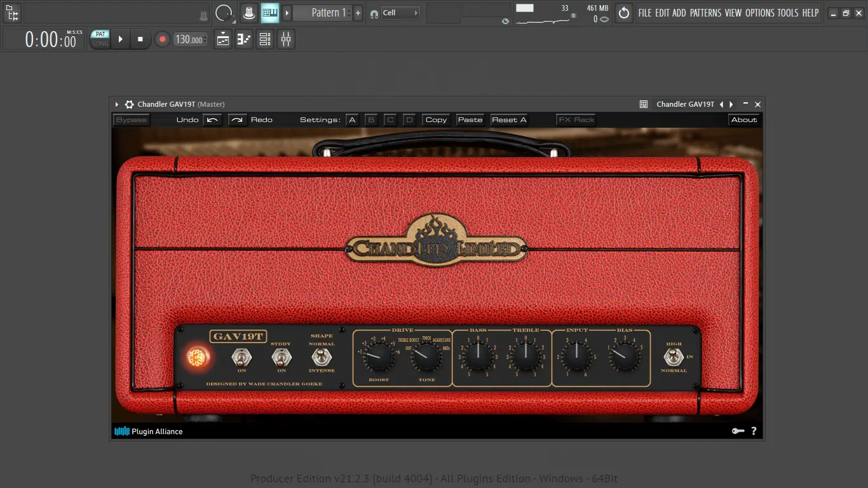Add a new pattern with plus button
Screen dimensions: 868x488
[358, 13]
